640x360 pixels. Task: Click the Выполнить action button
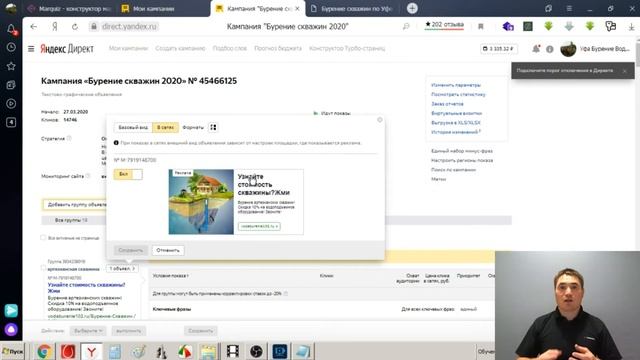coord(129,331)
